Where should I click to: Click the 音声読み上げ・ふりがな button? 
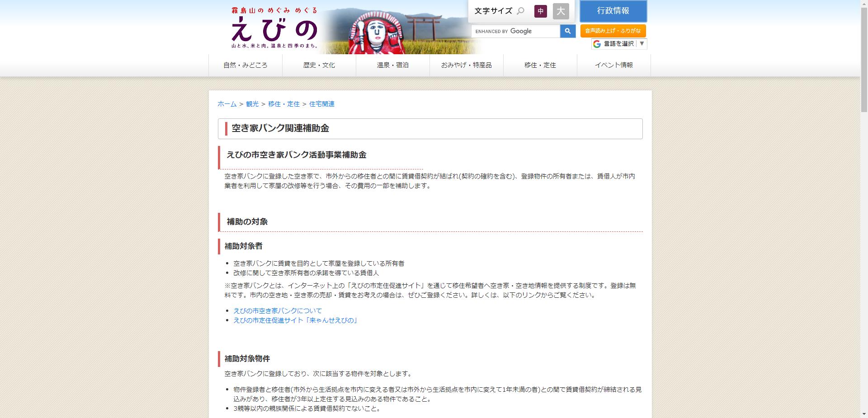613,31
